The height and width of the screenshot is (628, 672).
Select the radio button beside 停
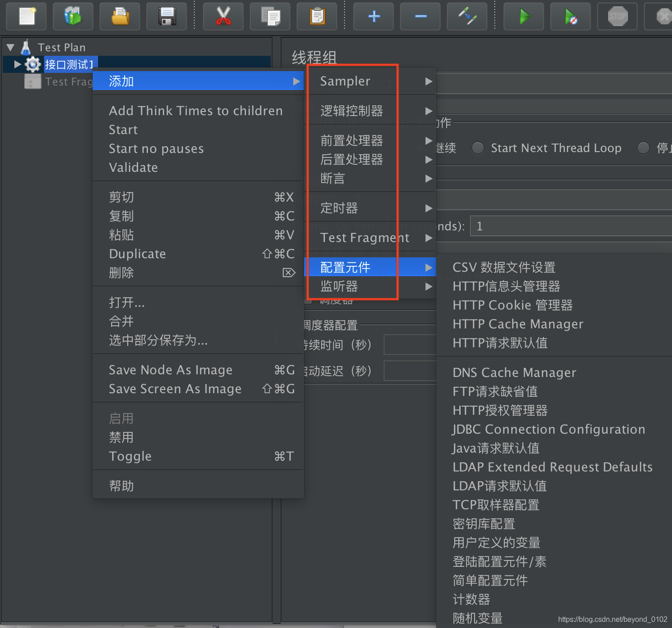(x=643, y=148)
